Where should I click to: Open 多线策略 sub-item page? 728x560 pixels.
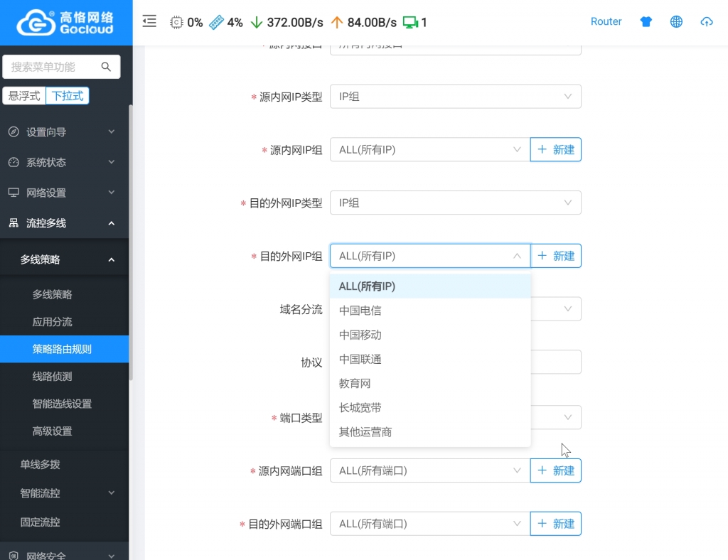pyautogui.click(x=64, y=294)
